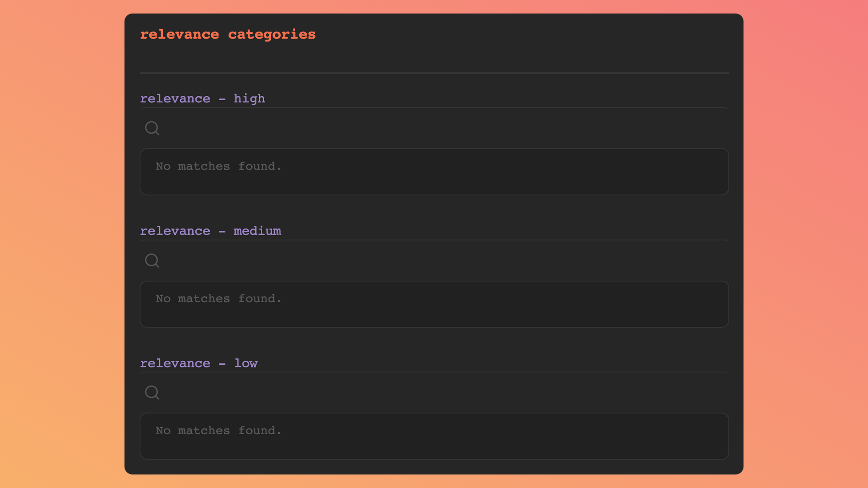Click blank header area right of the title
Viewport: 868px width, 488px height.
coord(521,35)
